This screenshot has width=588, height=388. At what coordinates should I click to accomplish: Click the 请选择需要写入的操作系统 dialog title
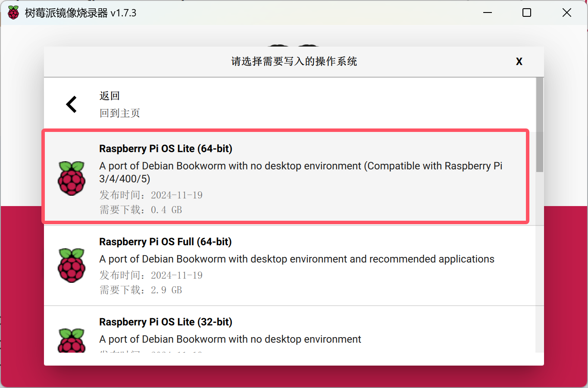294,62
